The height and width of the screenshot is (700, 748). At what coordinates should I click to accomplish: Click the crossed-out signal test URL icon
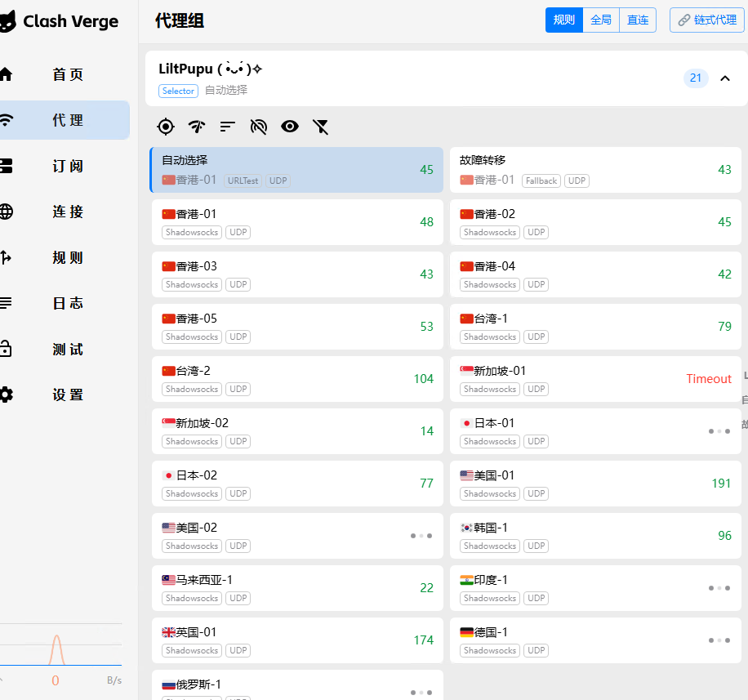coord(259,126)
